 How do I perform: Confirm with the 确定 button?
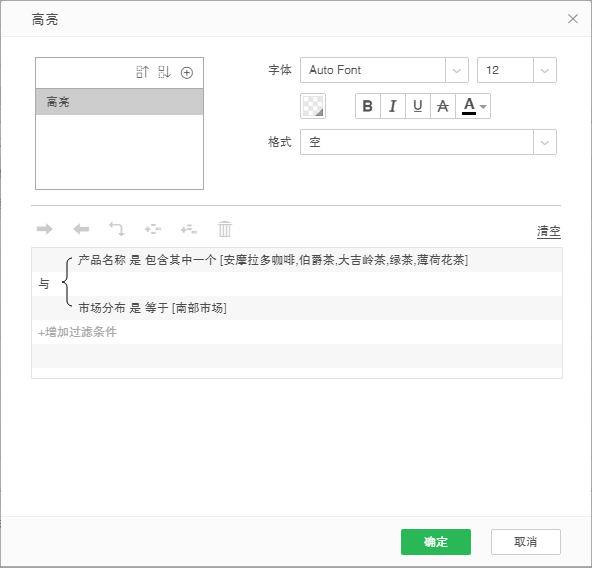click(x=436, y=542)
